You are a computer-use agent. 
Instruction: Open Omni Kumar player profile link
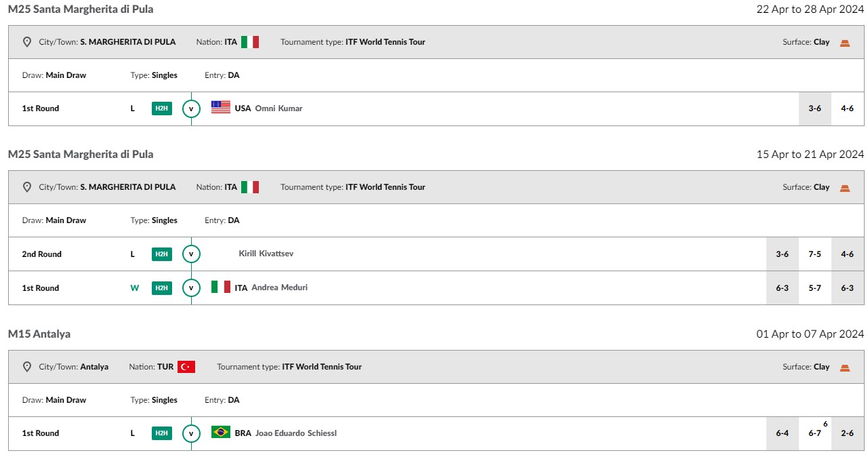(278, 108)
